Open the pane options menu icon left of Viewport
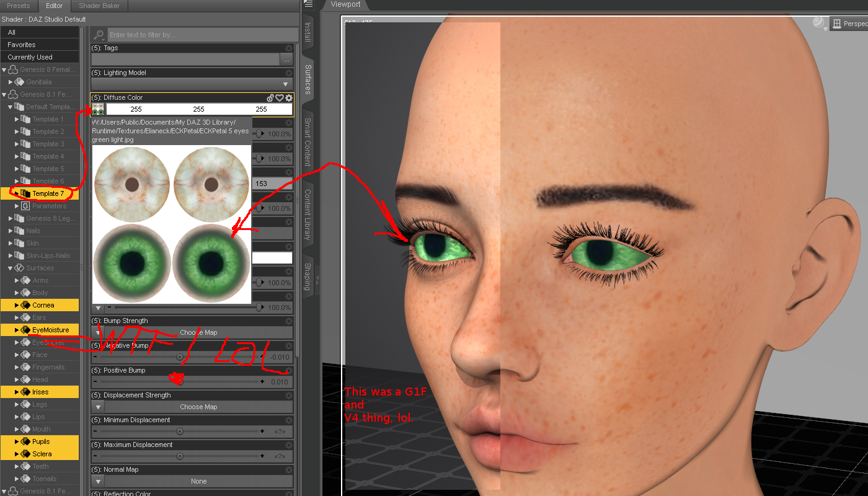The width and height of the screenshot is (868, 496). pyautogui.click(x=309, y=4)
